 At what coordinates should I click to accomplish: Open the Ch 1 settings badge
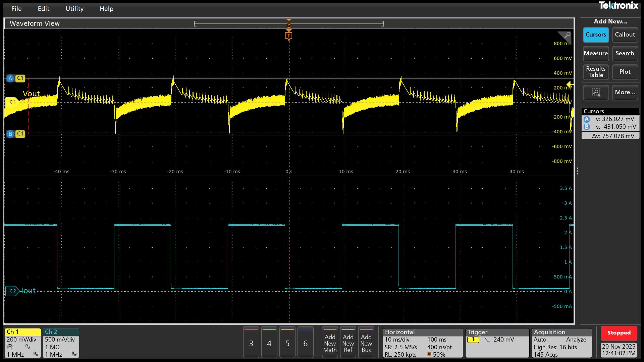[22, 343]
